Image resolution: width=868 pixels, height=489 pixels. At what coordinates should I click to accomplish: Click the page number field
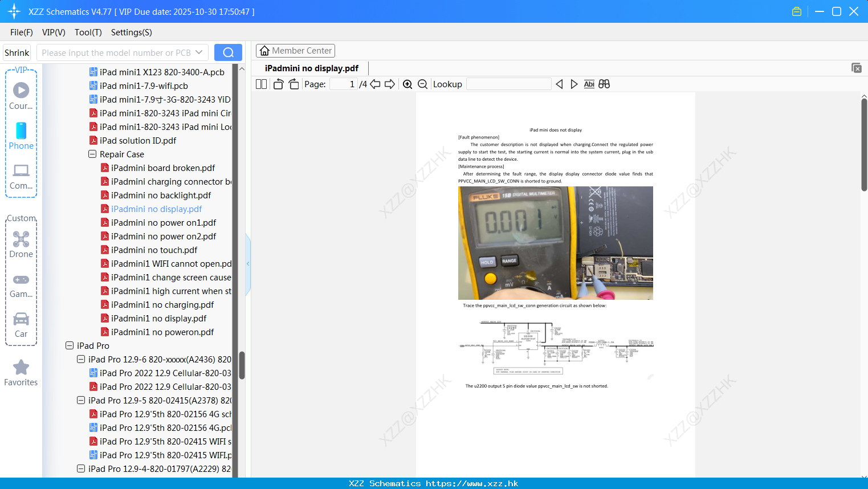click(344, 84)
